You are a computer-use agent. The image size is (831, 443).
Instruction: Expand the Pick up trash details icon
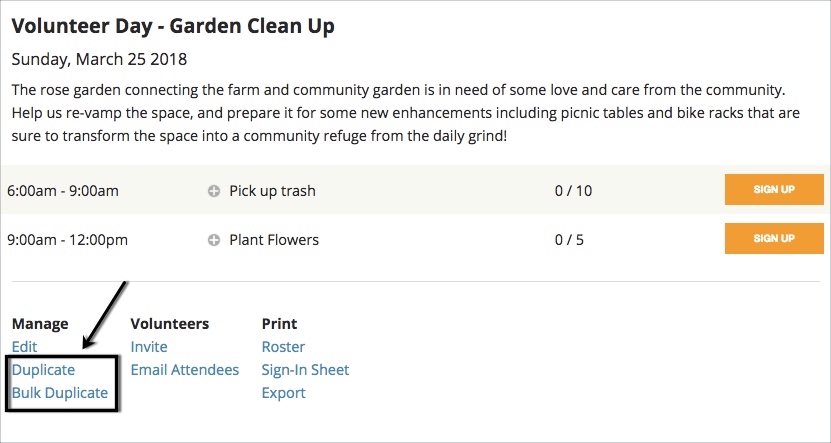[x=214, y=190]
